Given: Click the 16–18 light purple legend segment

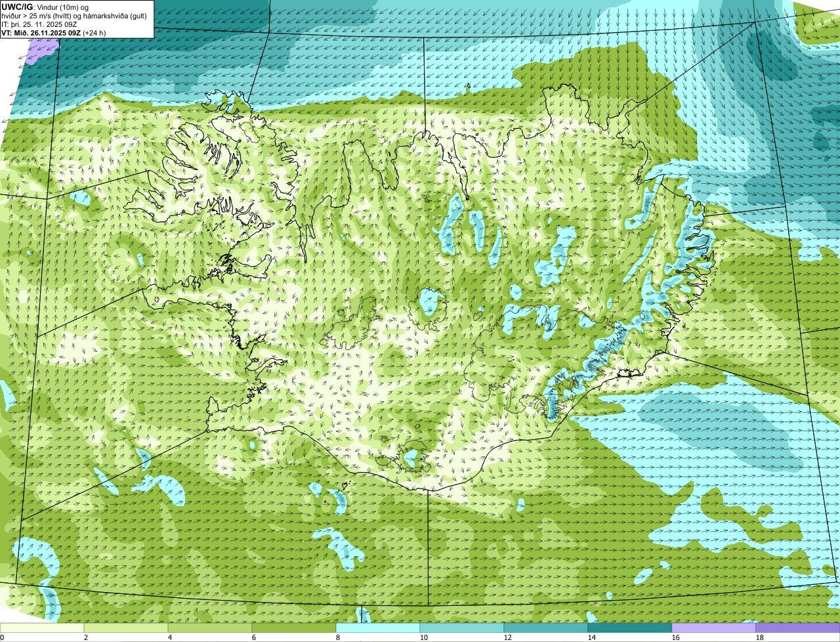Looking at the screenshot, I should pos(714,628).
